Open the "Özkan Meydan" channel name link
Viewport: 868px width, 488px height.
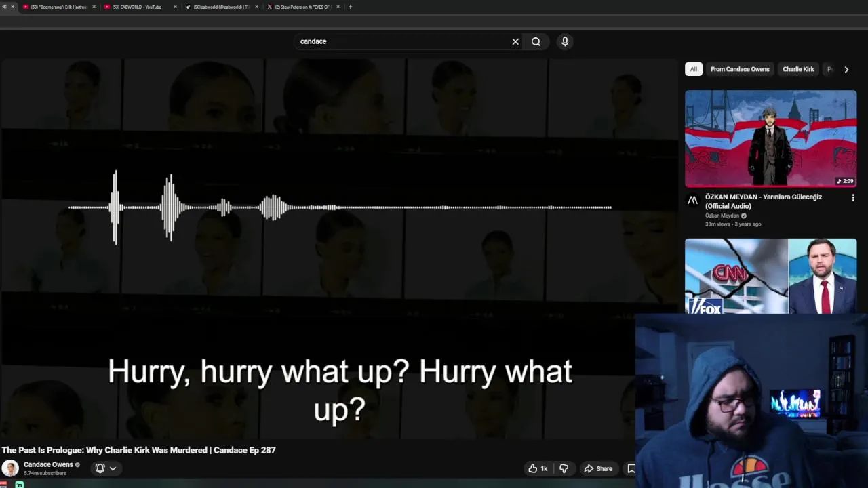click(x=722, y=216)
